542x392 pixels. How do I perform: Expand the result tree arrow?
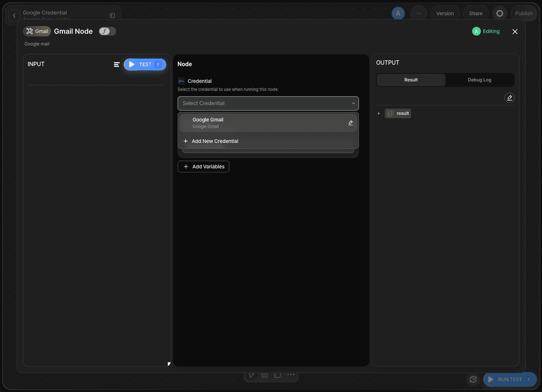pyautogui.click(x=379, y=113)
